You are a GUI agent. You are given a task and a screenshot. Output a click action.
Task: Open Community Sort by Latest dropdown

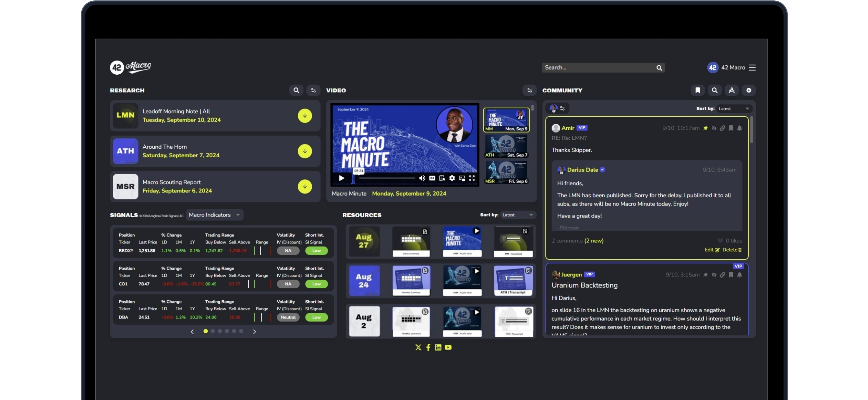tap(734, 109)
